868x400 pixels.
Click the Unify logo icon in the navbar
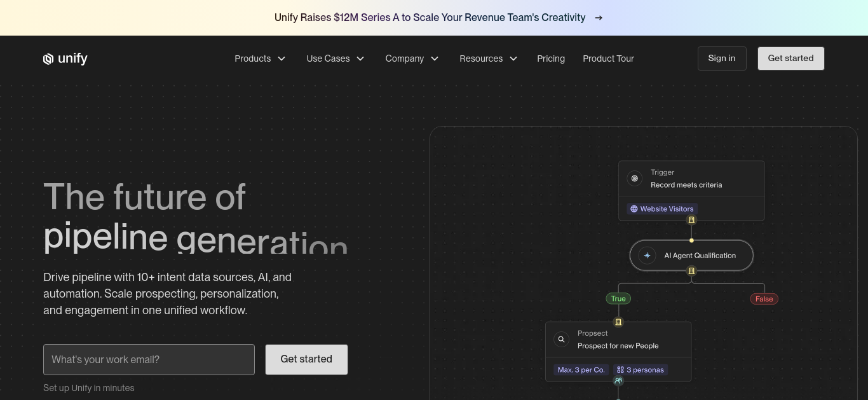pos(48,59)
